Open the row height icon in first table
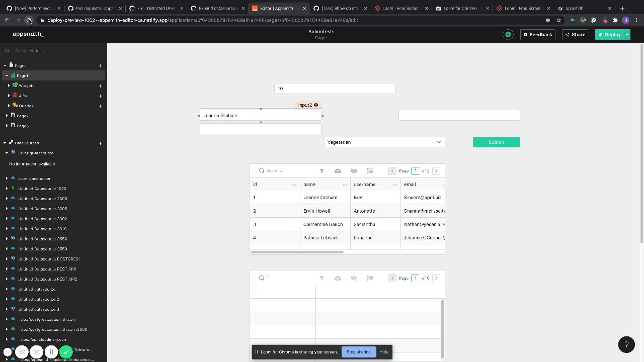The width and height of the screenshot is (644, 362). coord(370,171)
